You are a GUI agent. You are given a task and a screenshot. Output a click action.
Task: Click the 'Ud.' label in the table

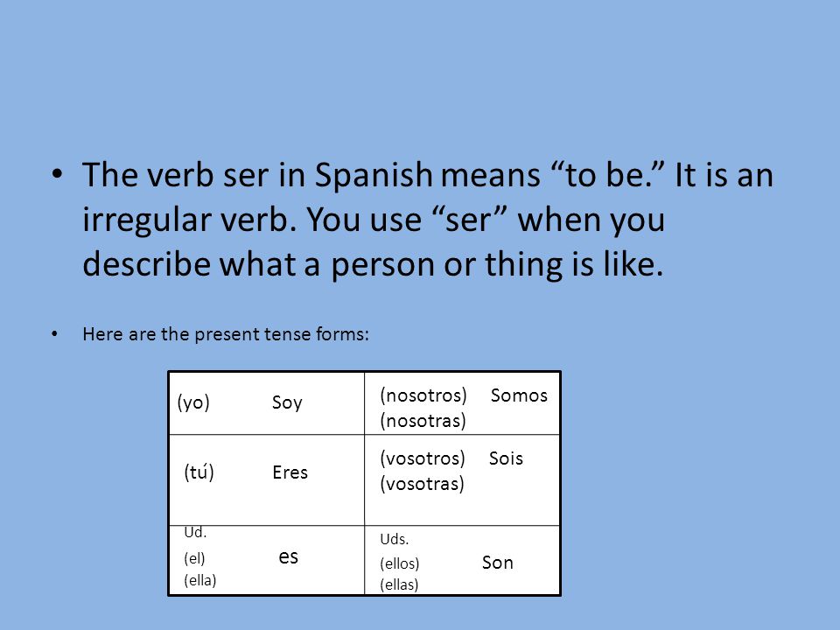point(195,533)
